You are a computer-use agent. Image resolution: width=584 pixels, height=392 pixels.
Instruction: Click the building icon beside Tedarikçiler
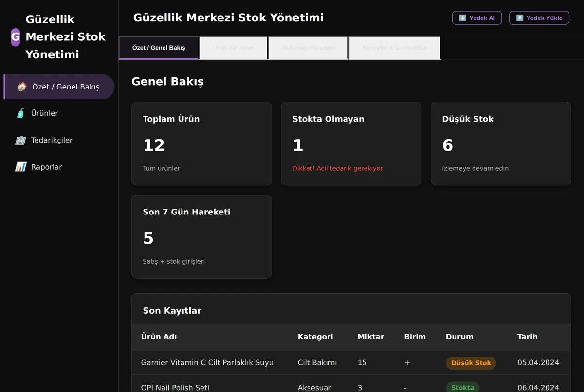point(20,140)
